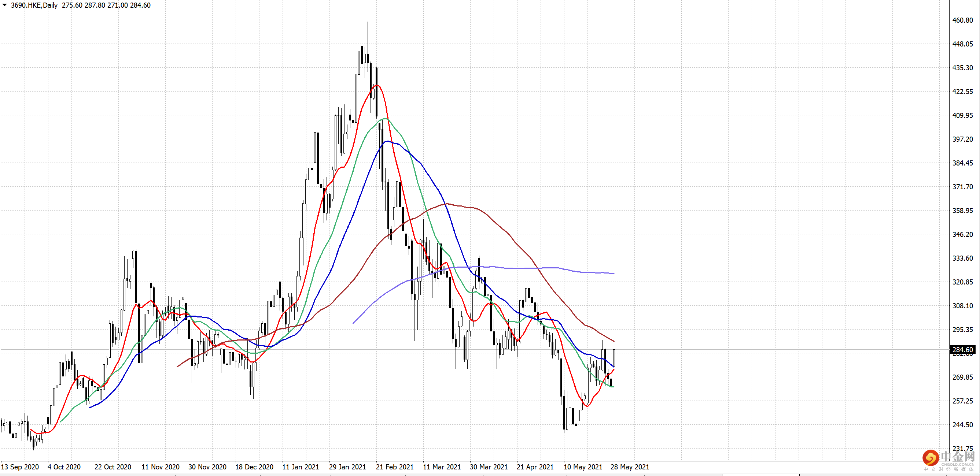Image resolution: width=980 pixels, height=476 pixels.
Task: Click the 333.60 price scale label
Action: (962, 258)
